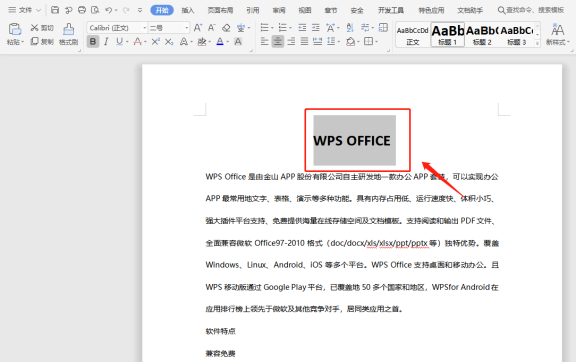Viewport: 576px width, 363px height.
Task: Click the WPS OFFICE title text
Action: [352, 141]
